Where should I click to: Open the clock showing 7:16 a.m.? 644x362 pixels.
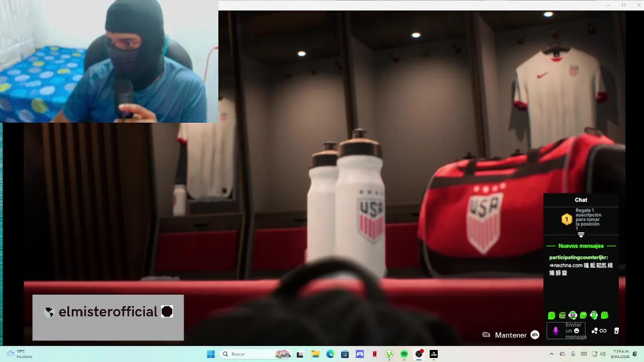click(621, 354)
